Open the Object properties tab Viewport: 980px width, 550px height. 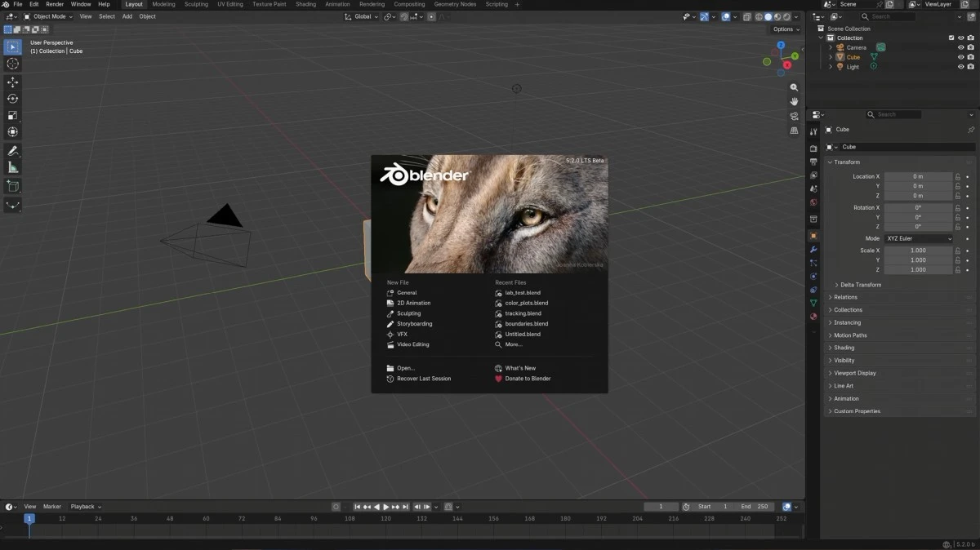click(x=813, y=236)
